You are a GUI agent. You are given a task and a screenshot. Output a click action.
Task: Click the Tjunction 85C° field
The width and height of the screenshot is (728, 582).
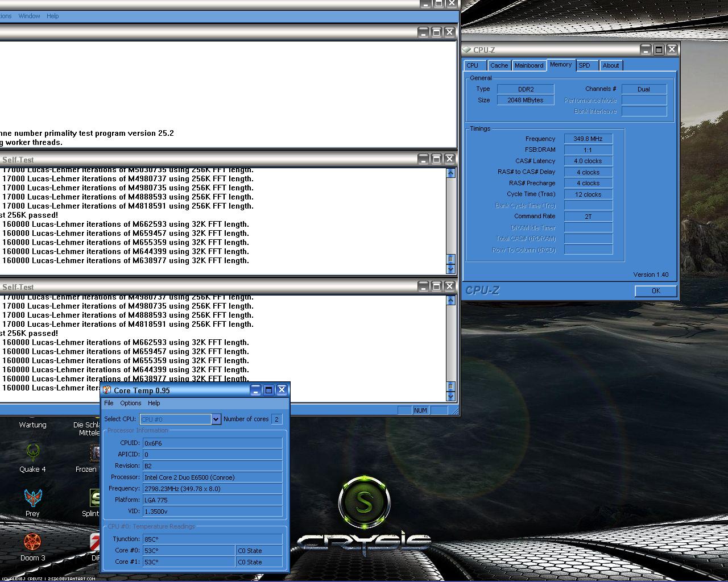coord(212,539)
